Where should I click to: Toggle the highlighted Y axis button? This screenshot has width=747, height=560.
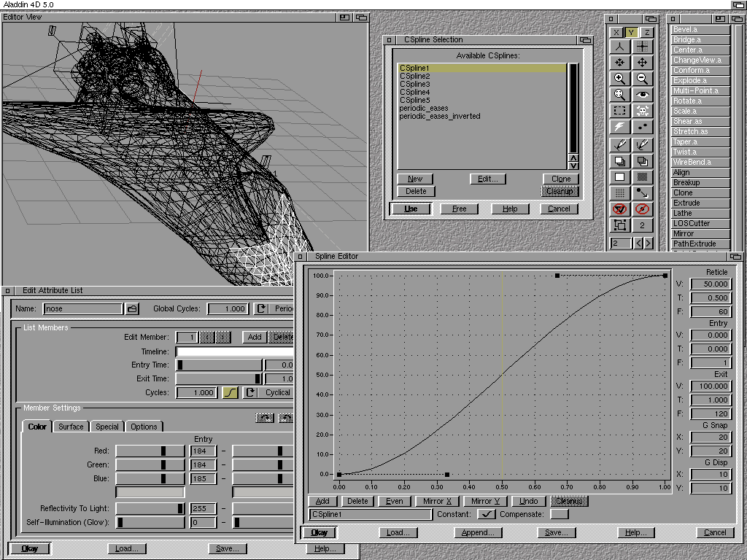(631, 32)
